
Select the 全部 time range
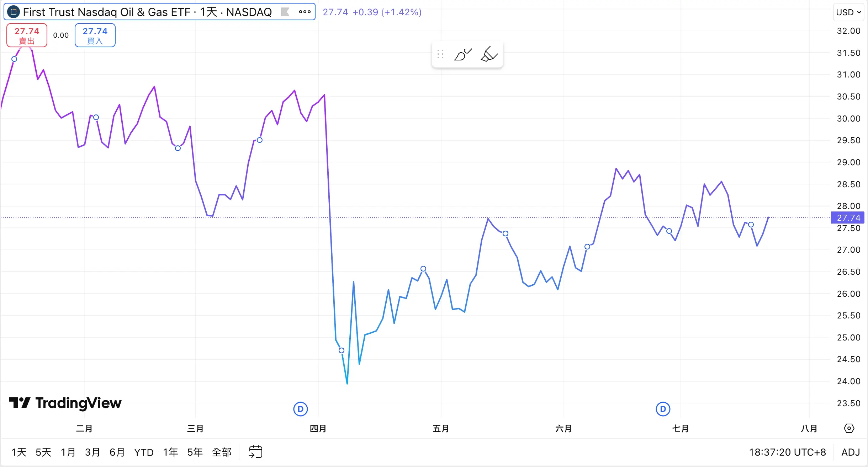tap(221, 452)
